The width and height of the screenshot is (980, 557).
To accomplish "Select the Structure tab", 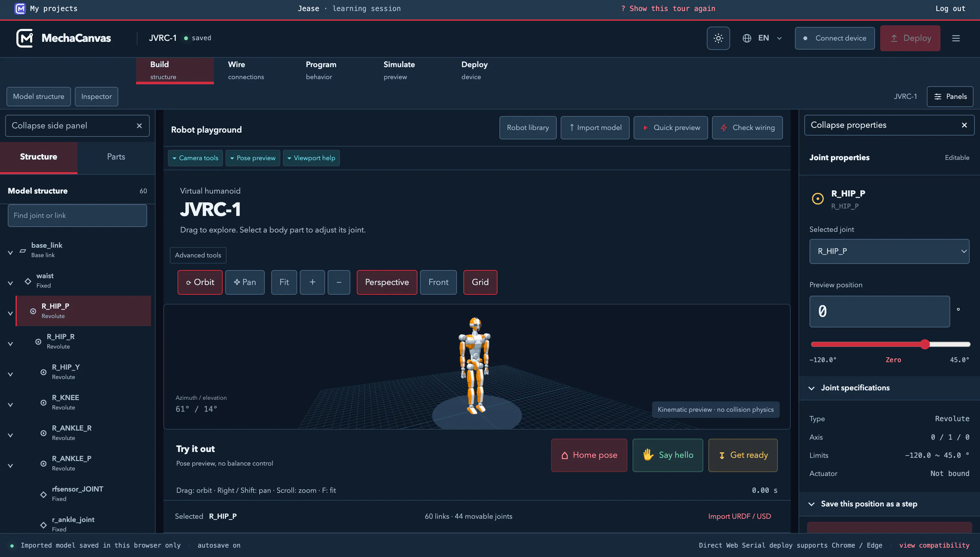I will click(39, 157).
